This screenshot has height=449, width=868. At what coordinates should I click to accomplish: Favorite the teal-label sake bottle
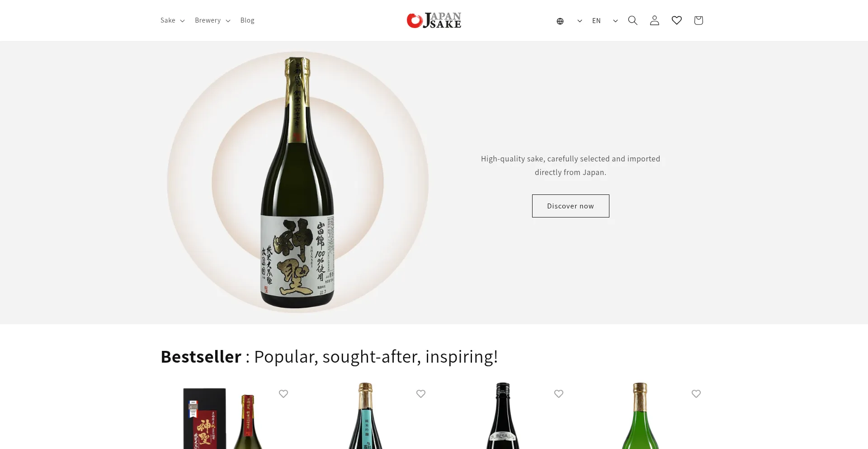tap(421, 394)
